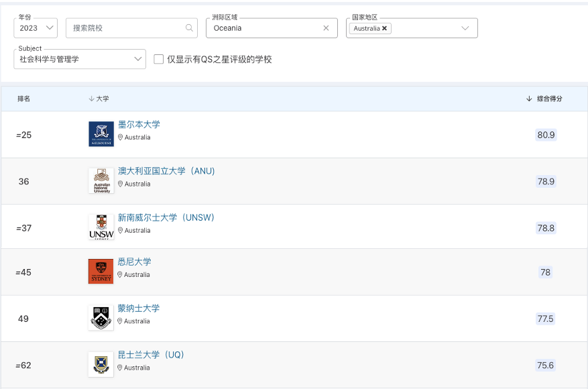Click rank =45 in the 悉尼大学 row
This screenshot has height=389, width=588.
[x=23, y=272]
